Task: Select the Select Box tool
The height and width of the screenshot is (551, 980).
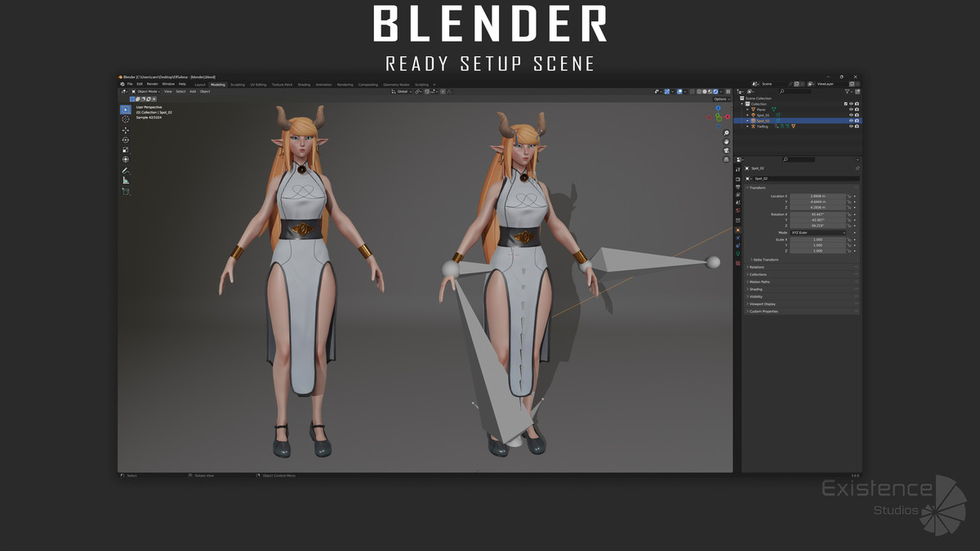Action: [x=125, y=109]
